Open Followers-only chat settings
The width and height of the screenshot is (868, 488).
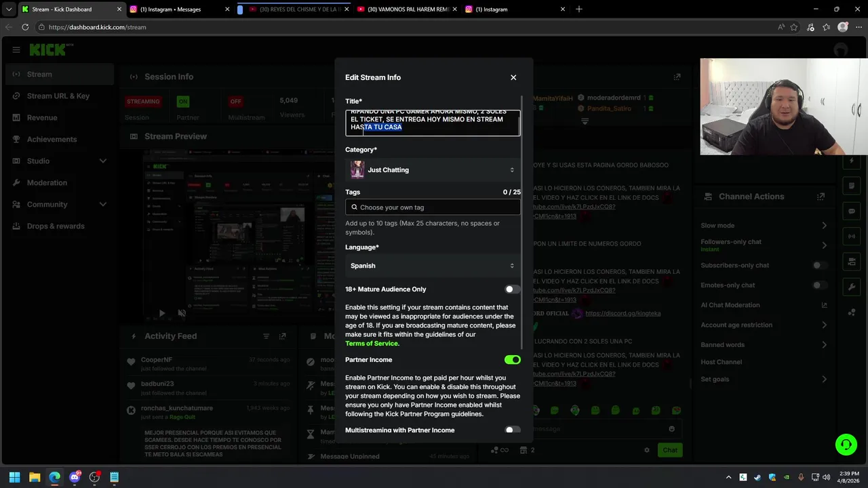[764, 245]
